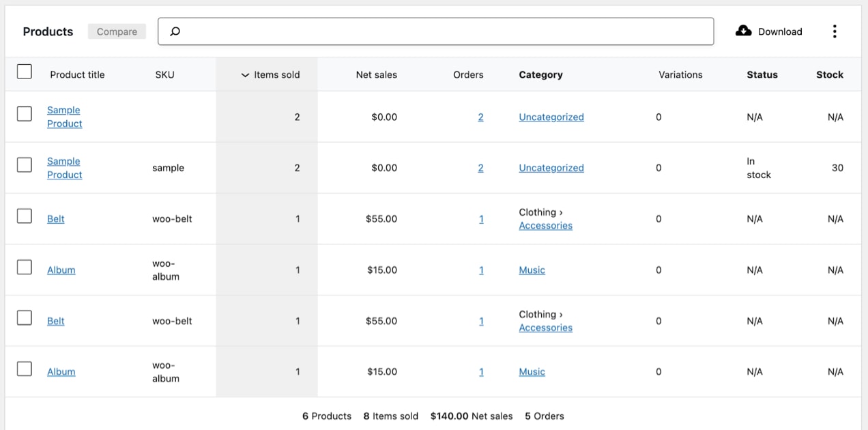Open the Music category link

[532, 270]
